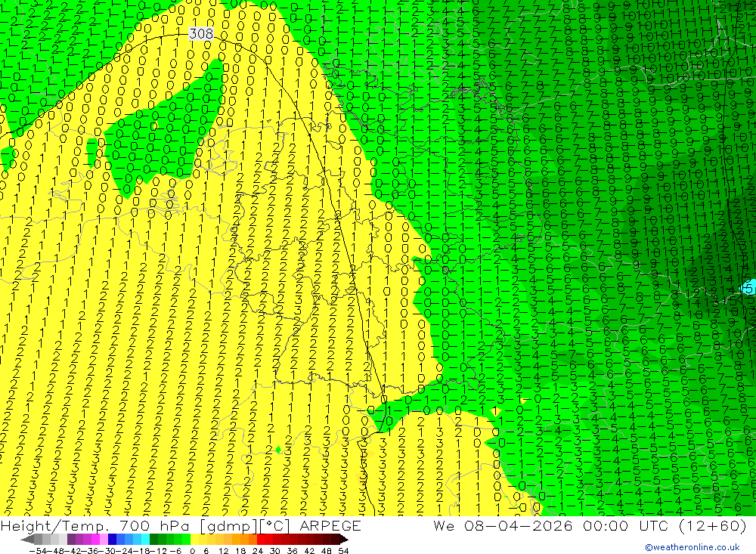Select the cyan swatch above -18
The width and height of the screenshot is (756, 554).
[145, 540]
